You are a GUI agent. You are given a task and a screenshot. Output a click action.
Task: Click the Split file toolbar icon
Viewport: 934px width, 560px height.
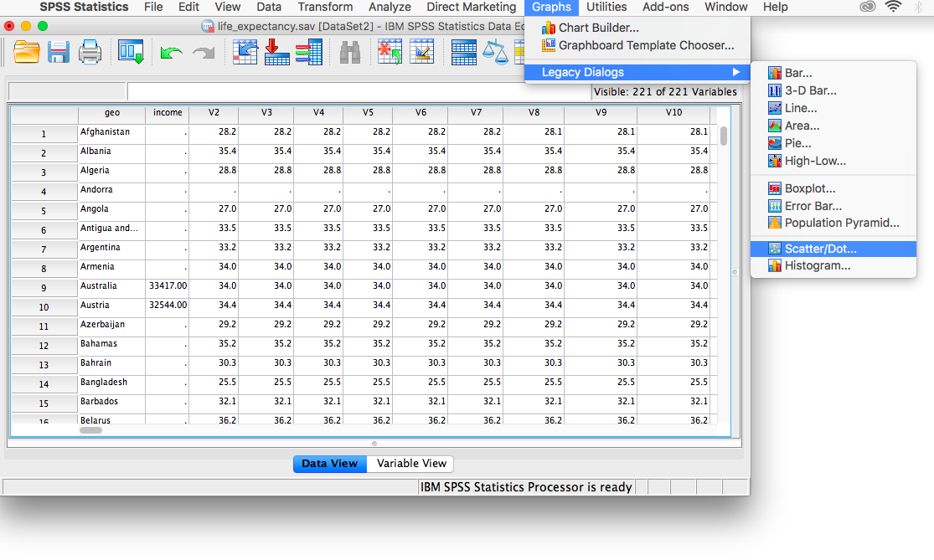pos(463,53)
